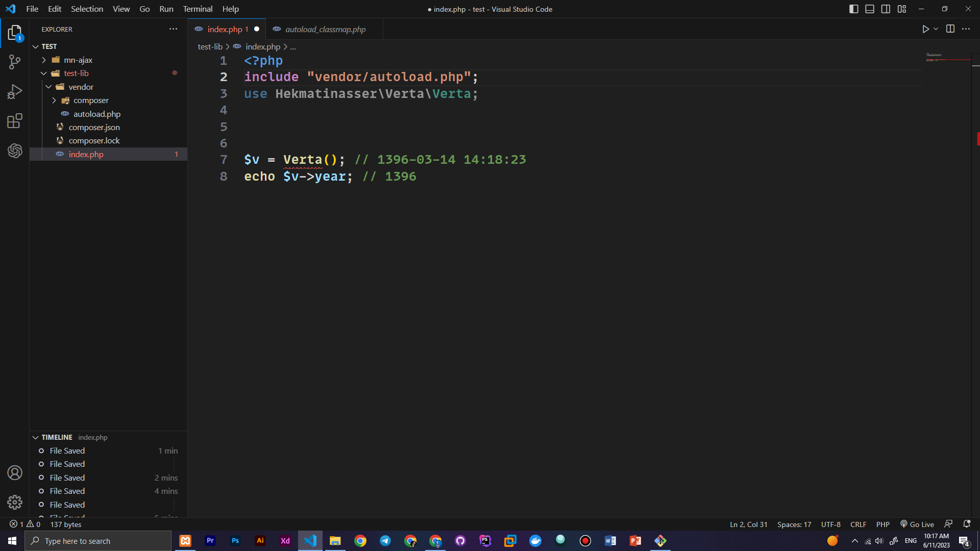This screenshot has height=551, width=980.
Task: Click the 137 bytes file size indicator
Action: pyautogui.click(x=66, y=524)
